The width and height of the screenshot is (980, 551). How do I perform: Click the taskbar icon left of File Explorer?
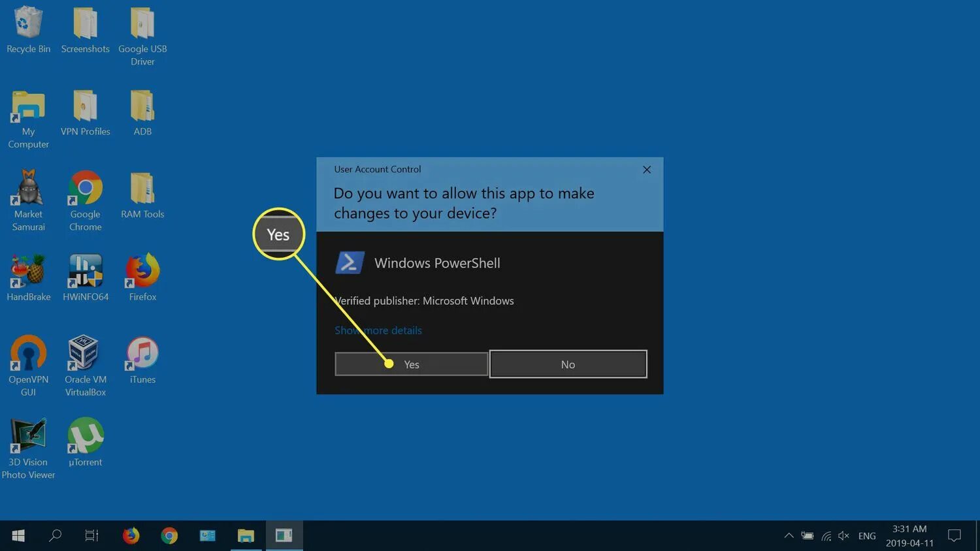(x=208, y=535)
